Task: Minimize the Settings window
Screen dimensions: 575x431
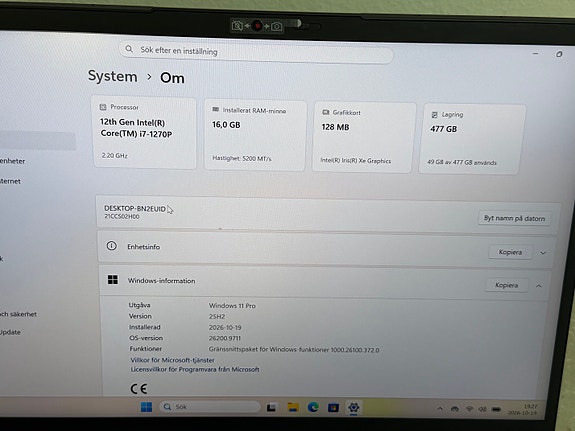Action: pos(535,54)
